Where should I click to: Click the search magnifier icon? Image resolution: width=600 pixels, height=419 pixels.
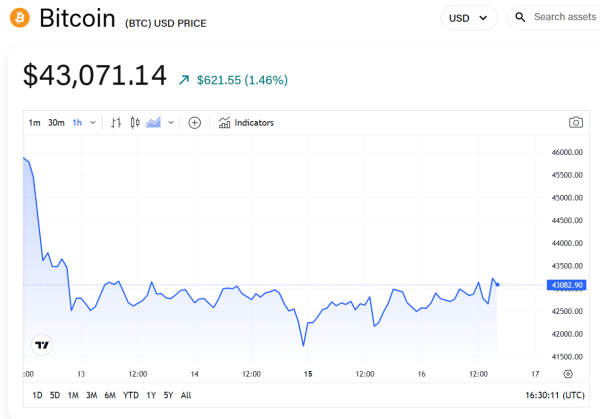coord(521,18)
